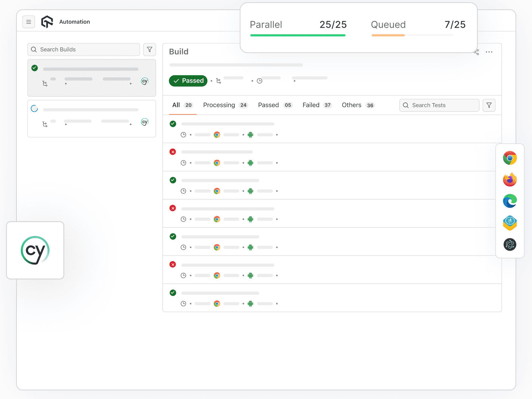
Task: Select the Electron icon in the browser panel
Action: pyautogui.click(x=510, y=244)
